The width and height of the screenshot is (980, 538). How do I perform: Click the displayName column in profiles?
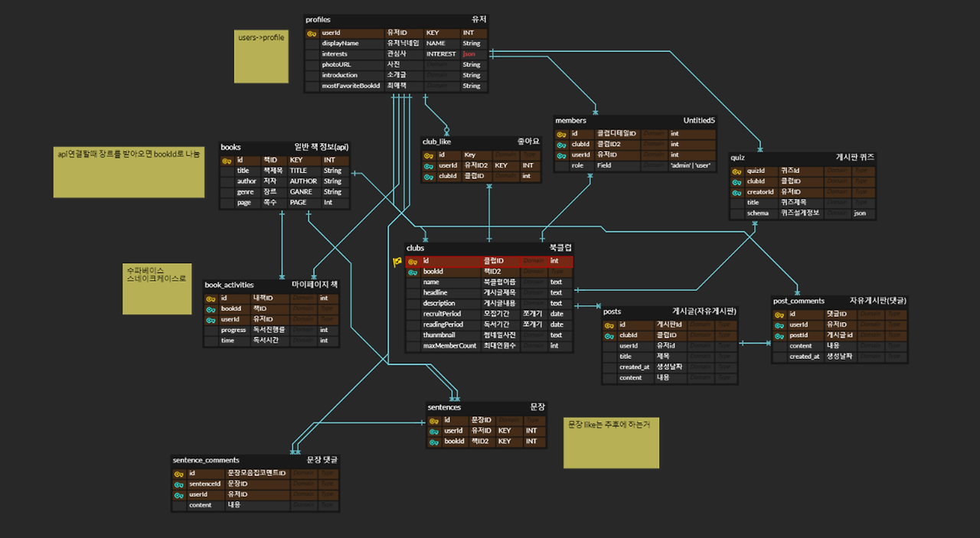pos(352,44)
